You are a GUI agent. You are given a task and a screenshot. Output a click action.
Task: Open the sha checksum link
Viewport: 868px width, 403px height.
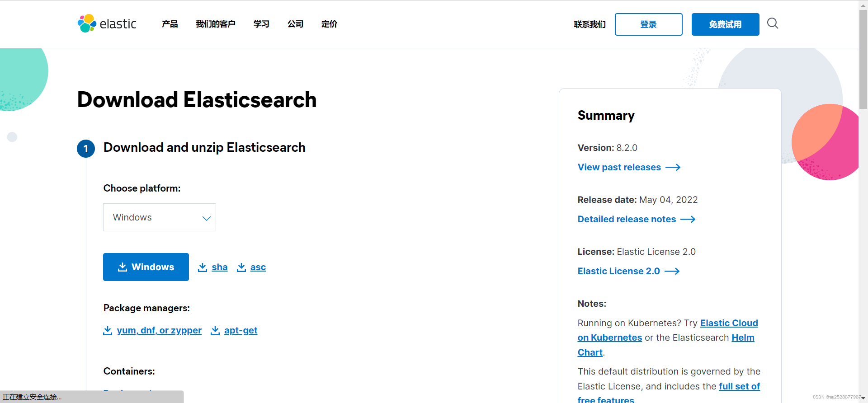tap(220, 267)
